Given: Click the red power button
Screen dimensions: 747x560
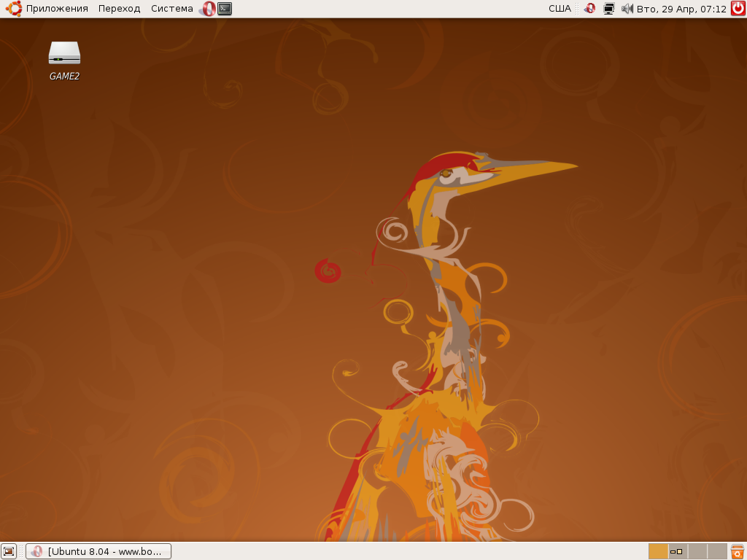Looking at the screenshot, I should click(x=738, y=9).
